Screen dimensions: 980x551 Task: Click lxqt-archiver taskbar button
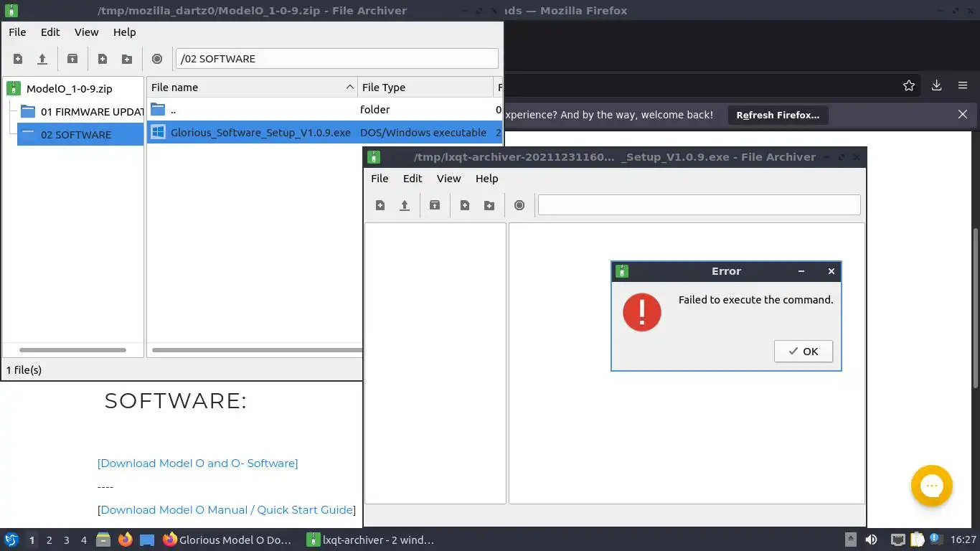tap(371, 540)
